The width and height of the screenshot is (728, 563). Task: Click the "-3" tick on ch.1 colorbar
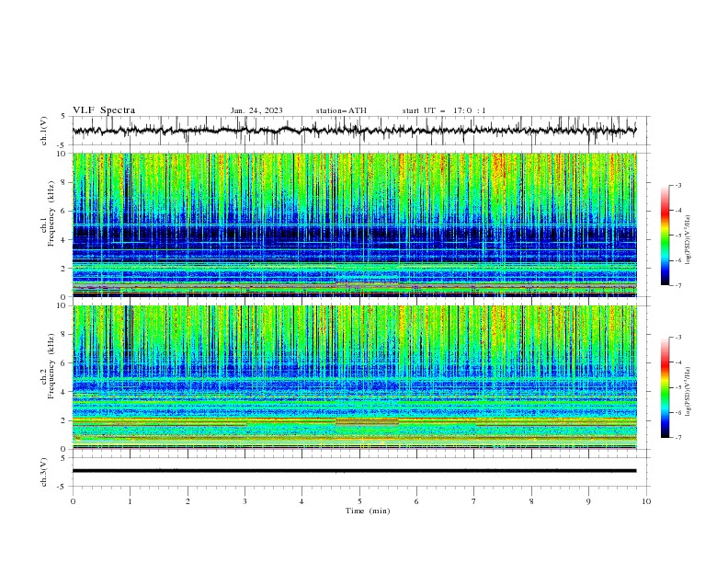click(x=677, y=185)
